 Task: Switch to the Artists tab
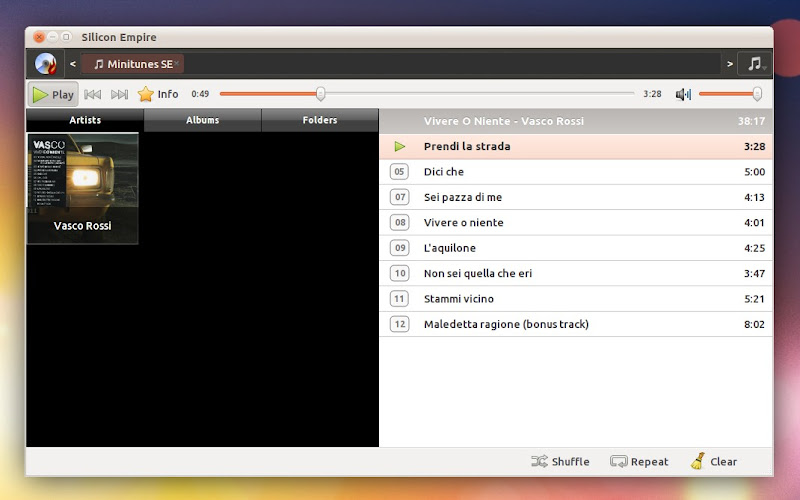pos(85,120)
